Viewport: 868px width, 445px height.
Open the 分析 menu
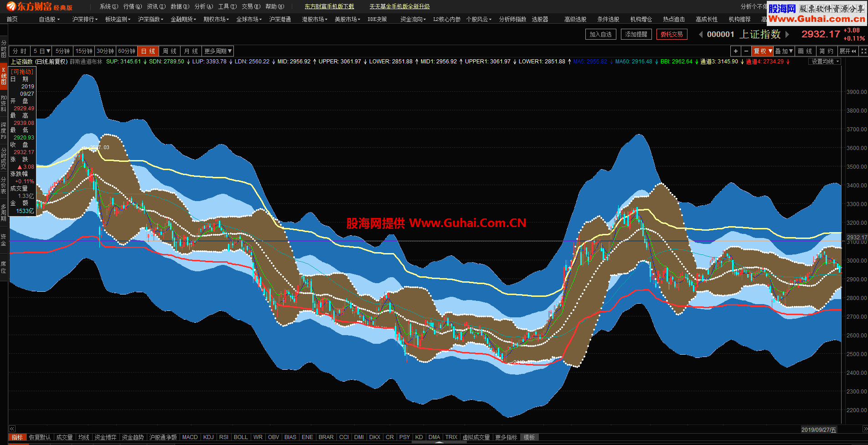pyautogui.click(x=203, y=6)
